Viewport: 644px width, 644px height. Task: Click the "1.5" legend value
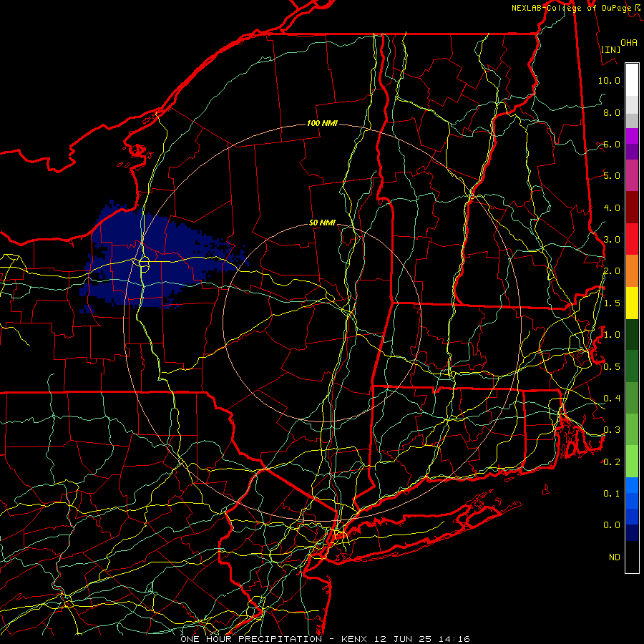[x=612, y=303]
